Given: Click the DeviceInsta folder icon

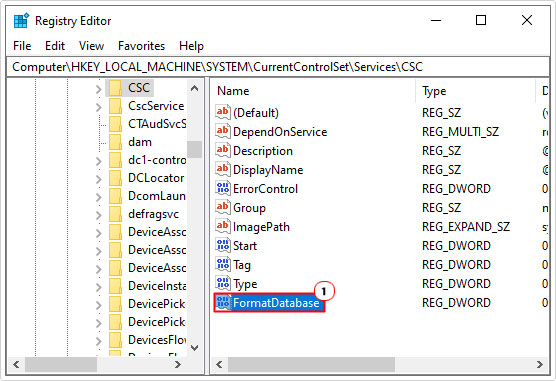Looking at the screenshot, I should [116, 286].
